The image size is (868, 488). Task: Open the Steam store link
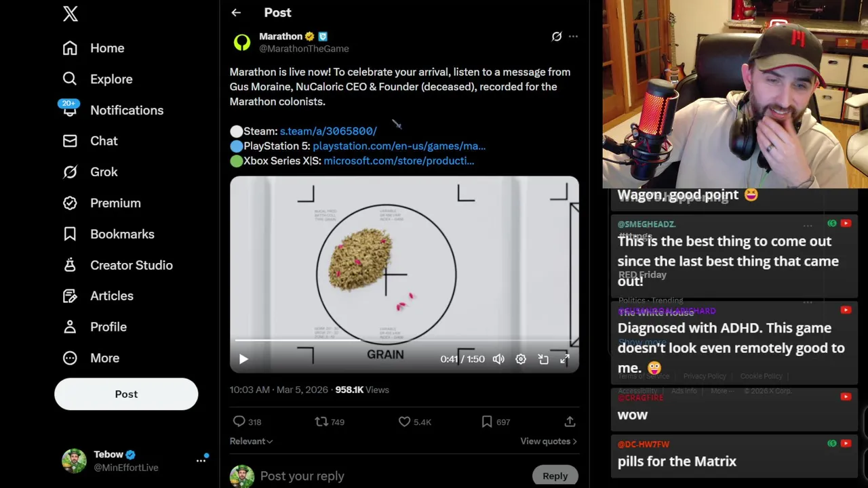tap(328, 131)
